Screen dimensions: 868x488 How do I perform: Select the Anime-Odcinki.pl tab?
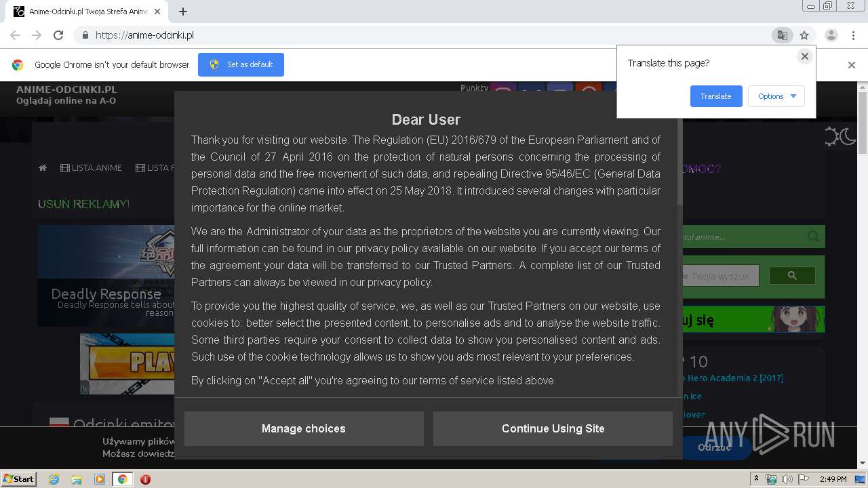pos(88,12)
